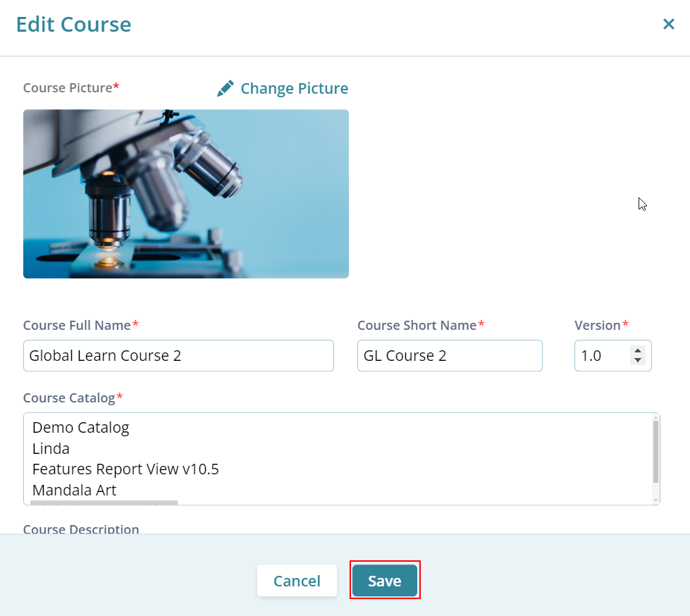The height and width of the screenshot is (616, 690).
Task: Save the course changes
Action: pyautogui.click(x=385, y=581)
